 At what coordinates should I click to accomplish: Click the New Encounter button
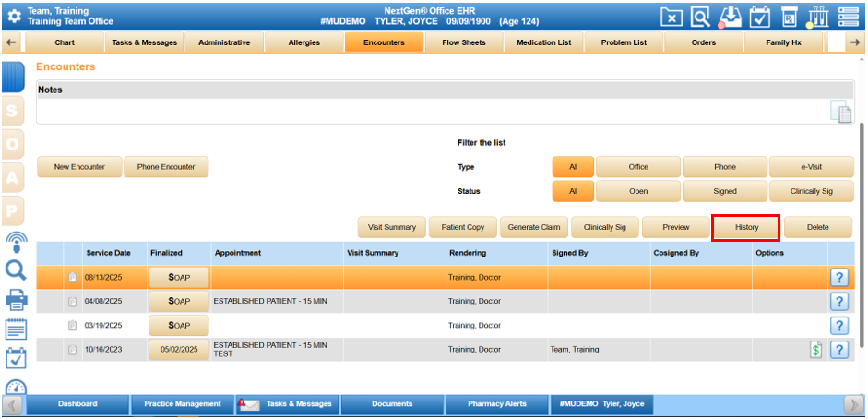coord(79,167)
